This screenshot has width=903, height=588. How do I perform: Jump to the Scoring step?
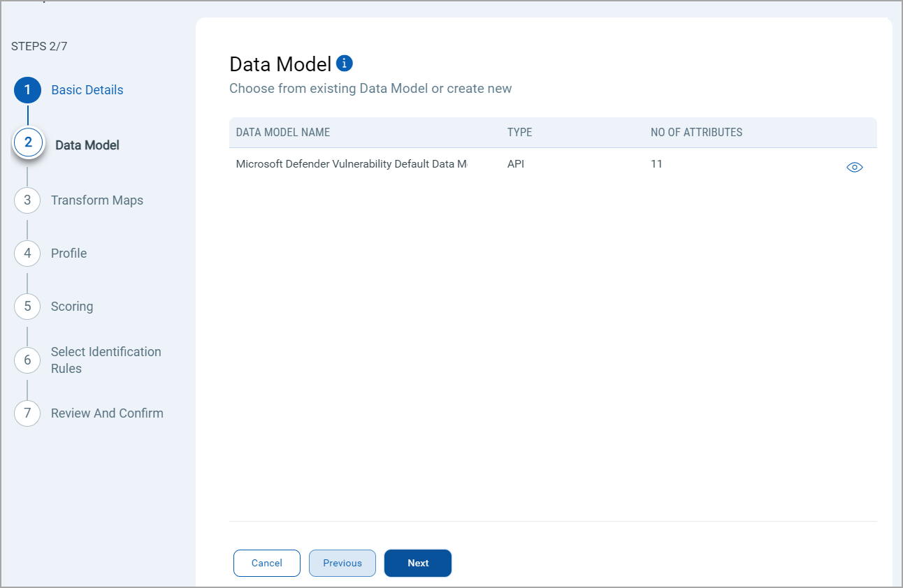point(71,307)
